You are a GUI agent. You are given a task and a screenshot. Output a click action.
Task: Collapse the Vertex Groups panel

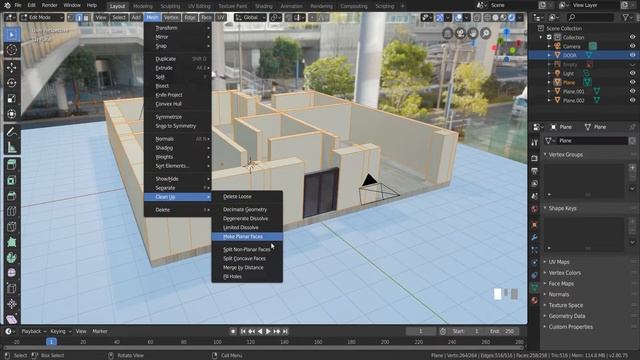(x=565, y=155)
